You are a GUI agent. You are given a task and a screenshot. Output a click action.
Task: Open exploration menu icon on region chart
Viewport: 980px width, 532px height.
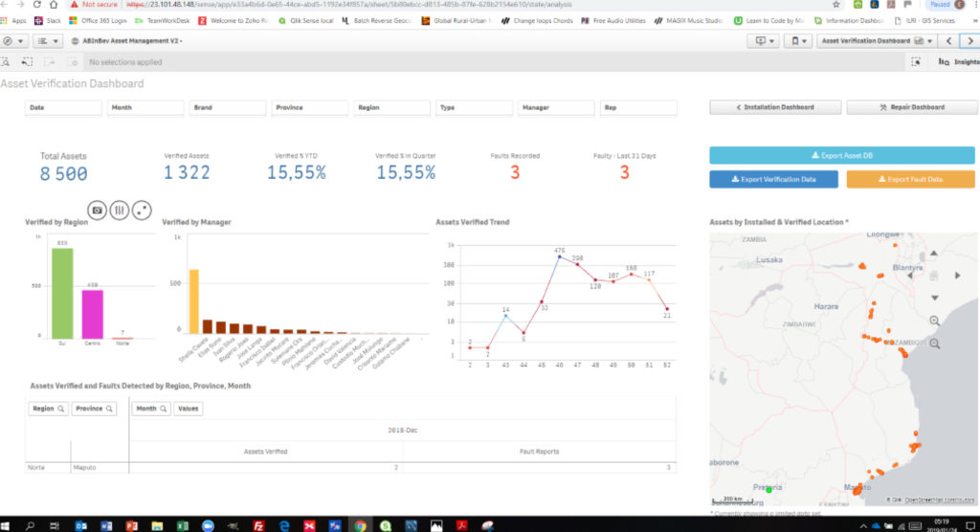point(119,210)
